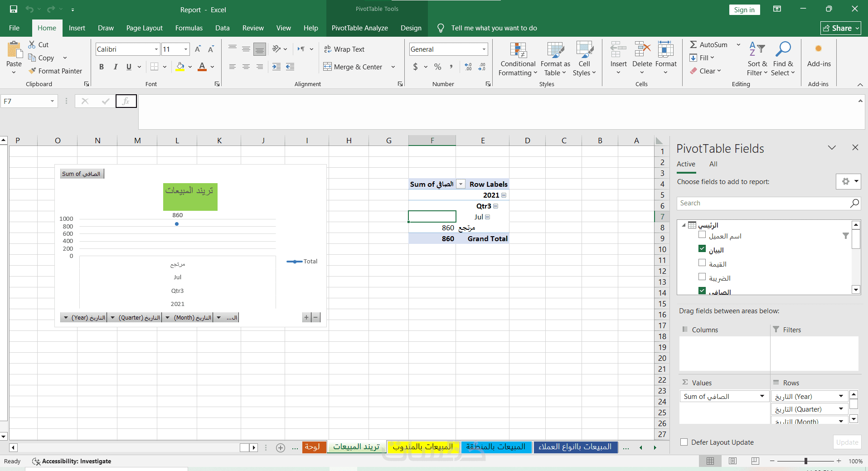This screenshot has width=868, height=471.
Task: Open the General number format dropdown
Action: (x=484, y=49)
